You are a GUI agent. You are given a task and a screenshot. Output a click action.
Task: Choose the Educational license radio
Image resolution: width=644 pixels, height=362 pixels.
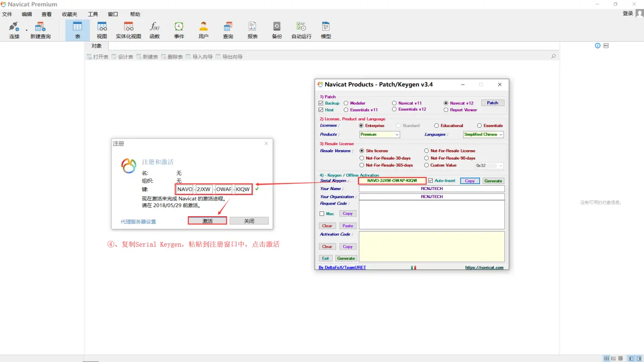(x=437, y=126)
